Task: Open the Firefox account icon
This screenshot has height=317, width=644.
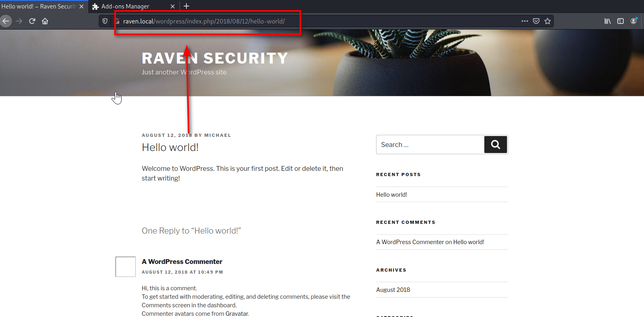Action: click(x=634, y=21)
